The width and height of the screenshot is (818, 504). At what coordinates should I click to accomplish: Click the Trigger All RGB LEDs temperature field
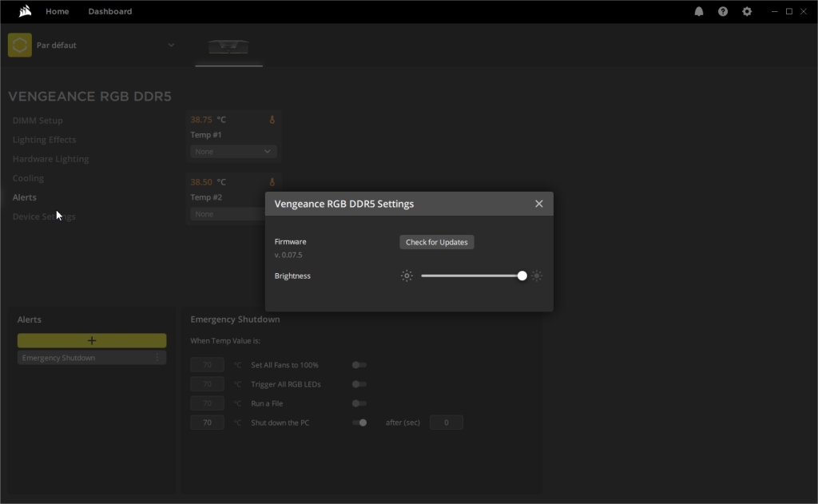tap(207, 384)
